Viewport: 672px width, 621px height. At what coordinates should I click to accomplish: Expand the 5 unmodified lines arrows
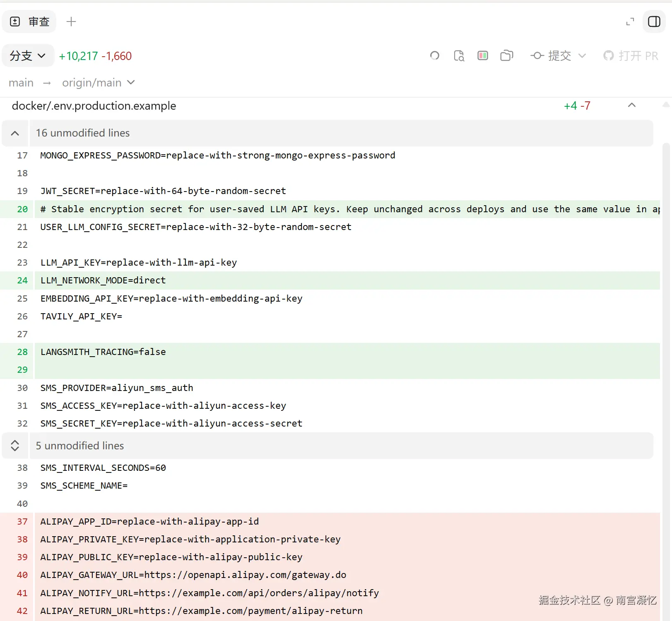pyautogui.click(x=15, y=446)
